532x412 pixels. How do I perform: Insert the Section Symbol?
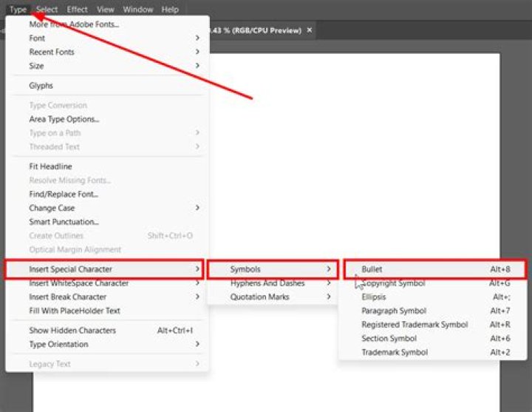[434, 339]
